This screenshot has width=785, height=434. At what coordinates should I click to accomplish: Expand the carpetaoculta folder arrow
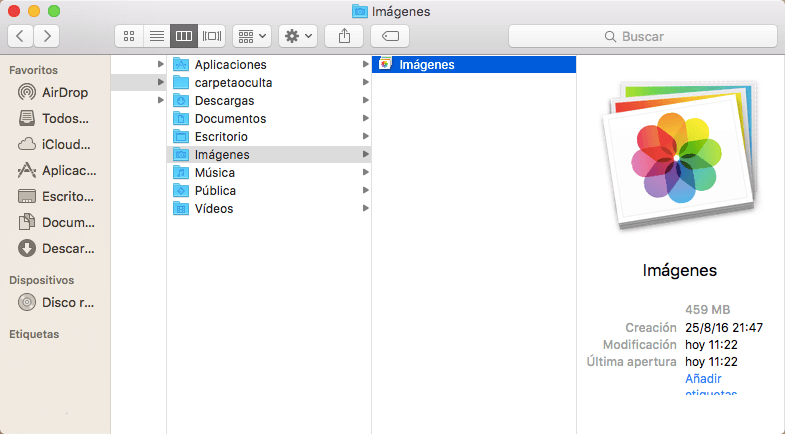(365, 82)
